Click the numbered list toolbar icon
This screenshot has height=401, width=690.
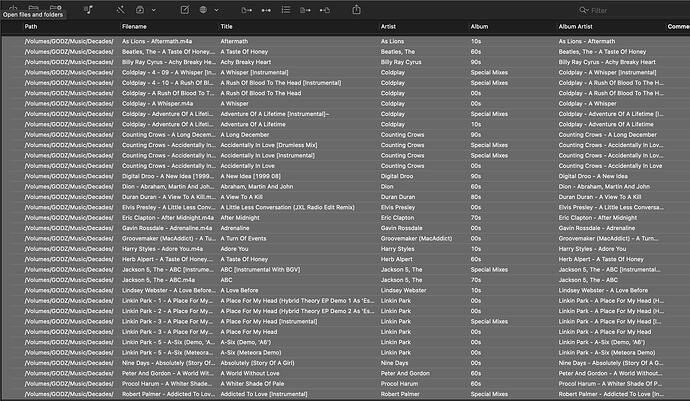(286, 10)
